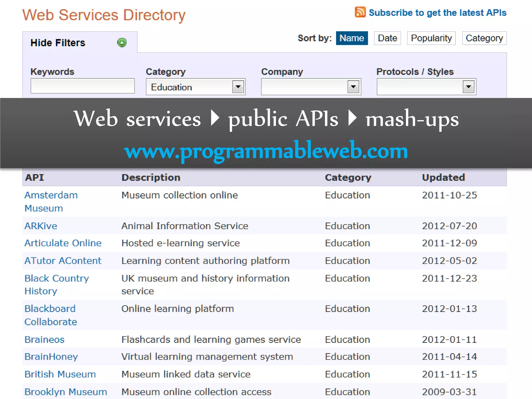Image resolution: width=532 pixels, height=399 pixels.
Task: Click the date 2012-01-13
Action: pyautogui.click(x=449, y=309)
